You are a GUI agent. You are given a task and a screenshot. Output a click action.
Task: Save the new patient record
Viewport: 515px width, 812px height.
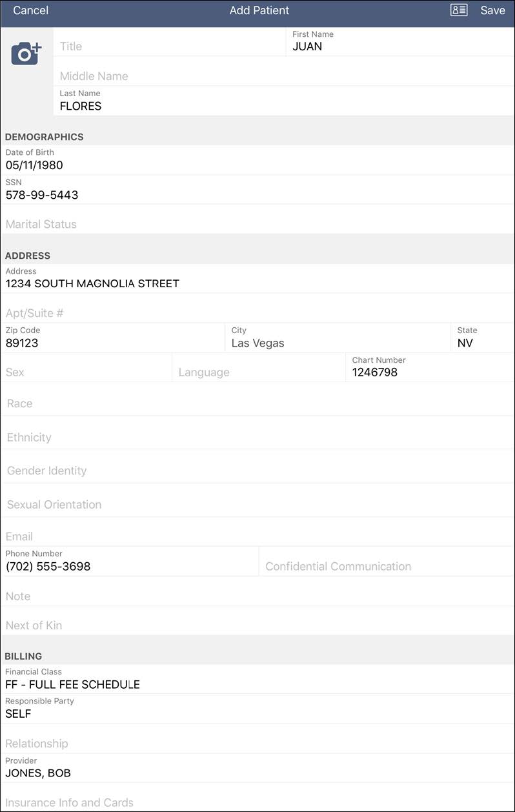(492, 10)
